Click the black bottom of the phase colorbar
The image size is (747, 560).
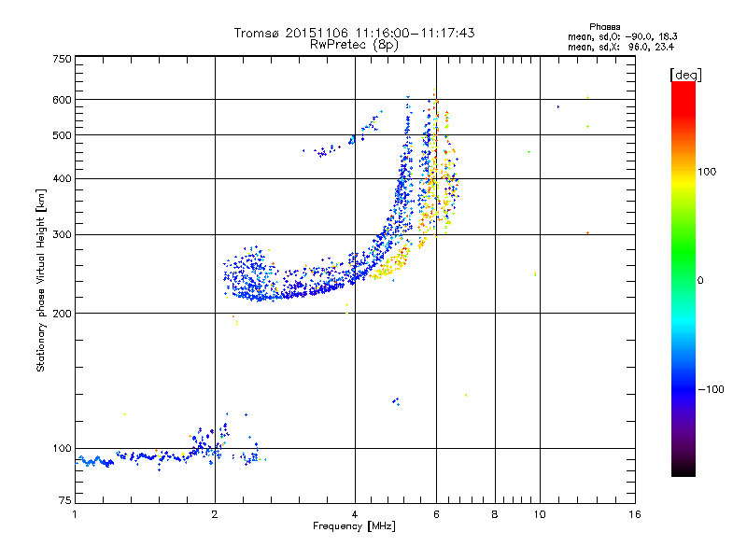click(x=684, y=469)
